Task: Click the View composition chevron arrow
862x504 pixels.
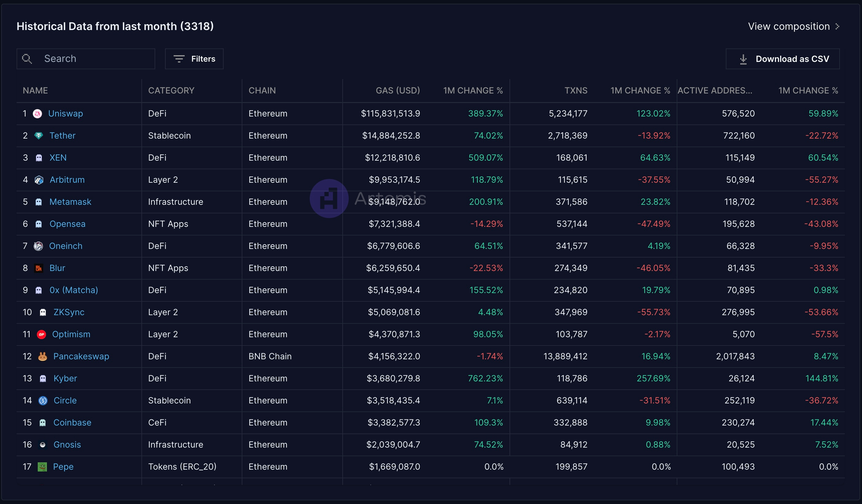Action: [x=837, y=26]
